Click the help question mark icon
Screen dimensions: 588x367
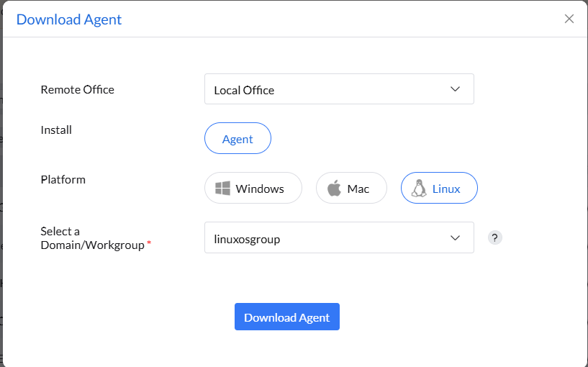494,237
